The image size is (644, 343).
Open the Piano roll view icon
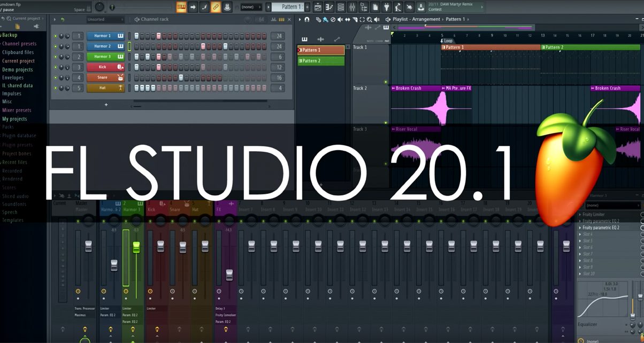click(329, 7)
